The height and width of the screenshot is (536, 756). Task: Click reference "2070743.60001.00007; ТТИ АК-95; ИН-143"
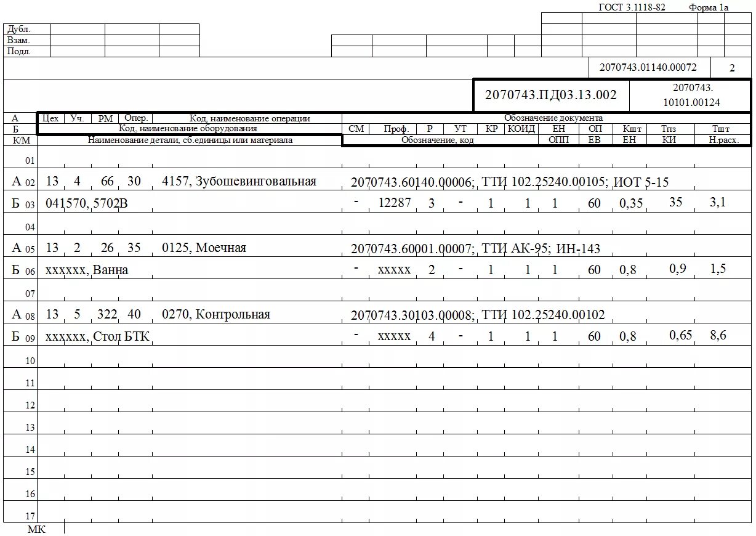475,249
